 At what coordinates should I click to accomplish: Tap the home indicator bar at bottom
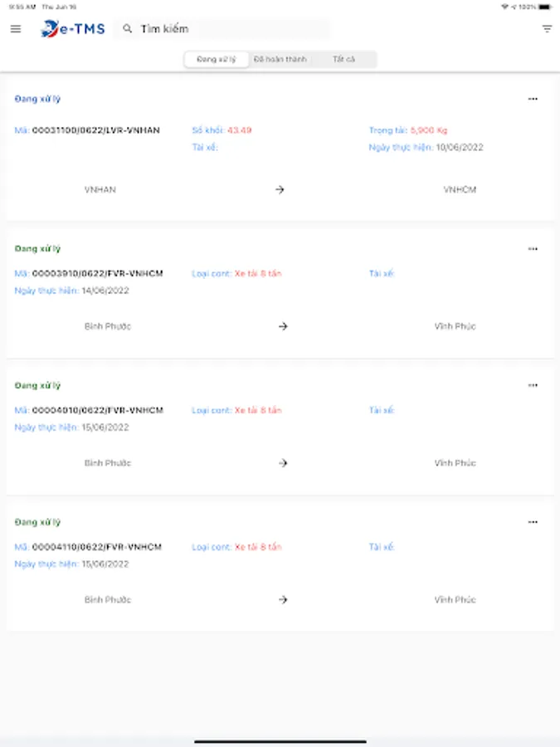coord(280,741)
